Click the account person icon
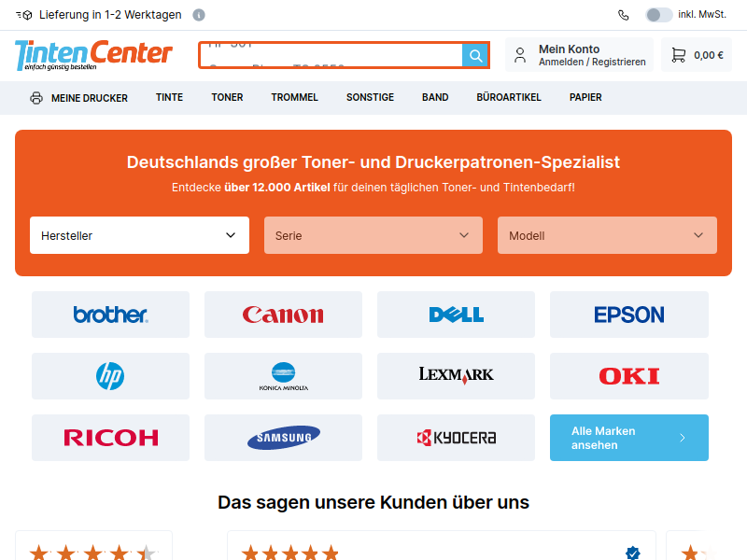The image size is (747, 560). pyautogui.click(x=520, y=55)
